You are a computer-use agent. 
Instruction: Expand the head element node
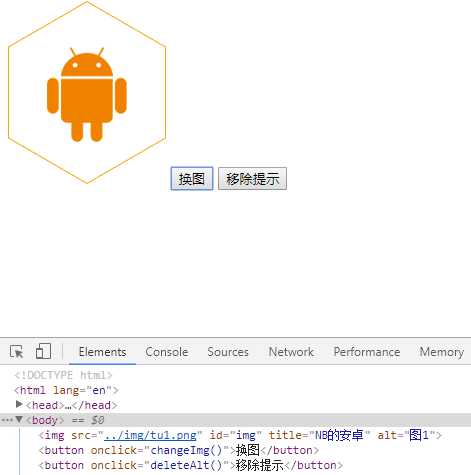click(x=19, y=404)
